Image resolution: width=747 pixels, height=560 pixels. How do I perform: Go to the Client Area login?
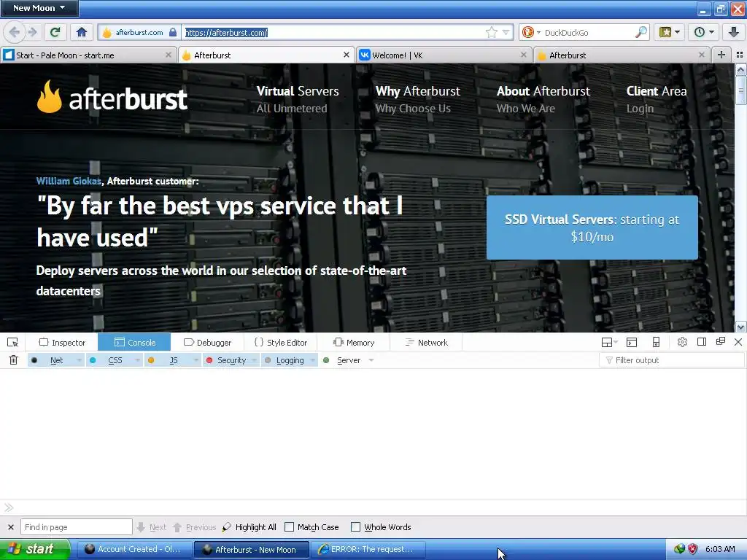point(657,99)
